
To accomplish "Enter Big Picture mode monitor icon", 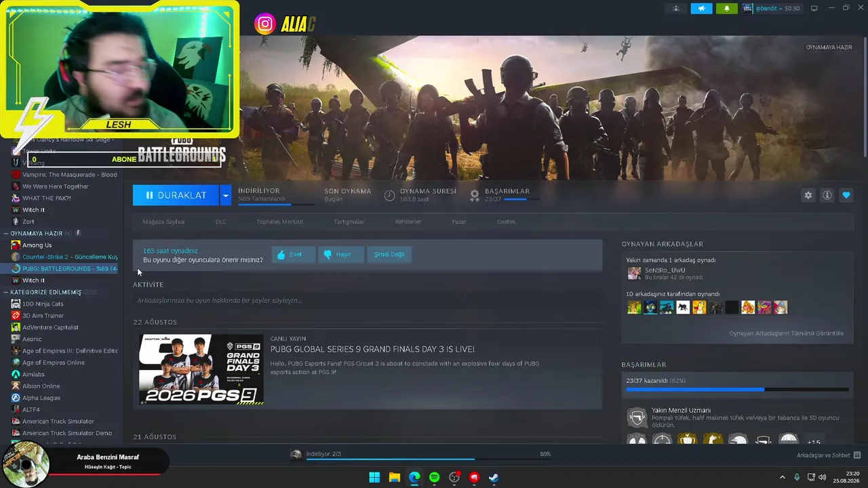I will [x=814, y=8].
